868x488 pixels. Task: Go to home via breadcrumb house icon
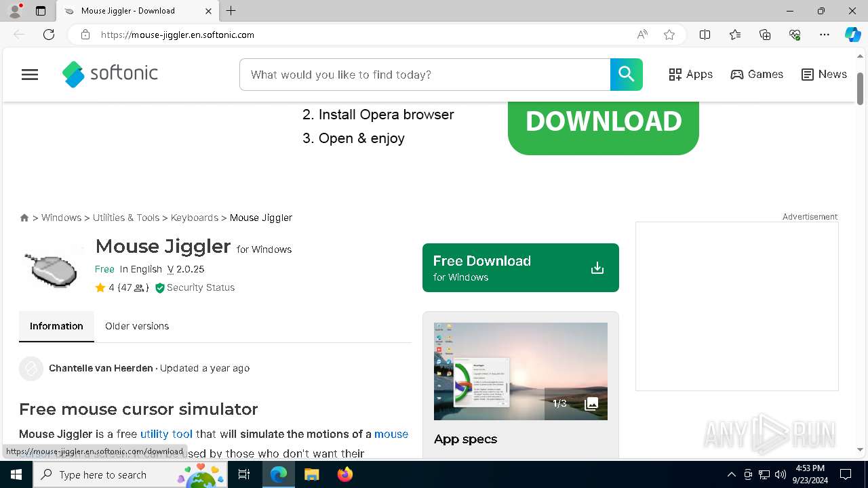click(x=24, y=218)
